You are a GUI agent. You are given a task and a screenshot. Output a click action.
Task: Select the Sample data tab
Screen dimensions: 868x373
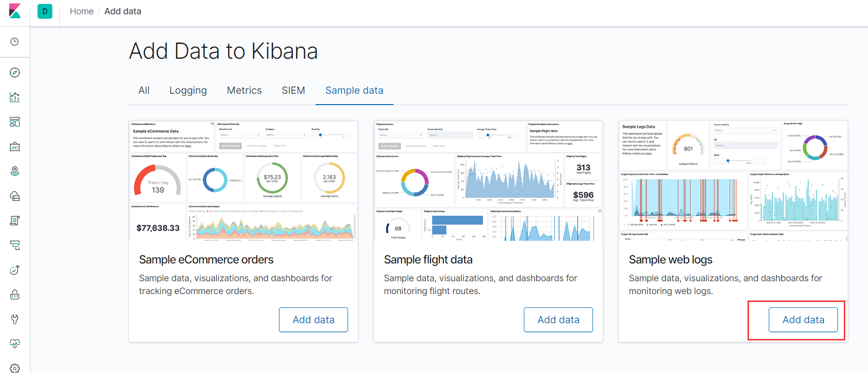point(355,90)
